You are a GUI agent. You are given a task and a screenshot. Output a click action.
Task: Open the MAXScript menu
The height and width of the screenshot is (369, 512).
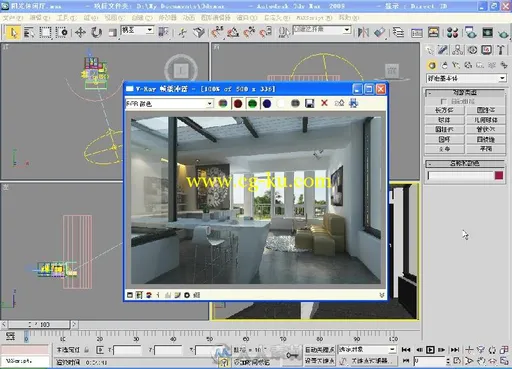(314, 18)
